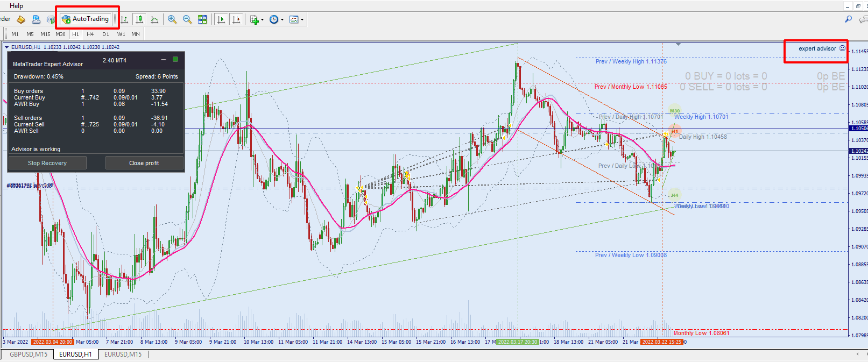Select the M5 timeframe

click(30, 34)
